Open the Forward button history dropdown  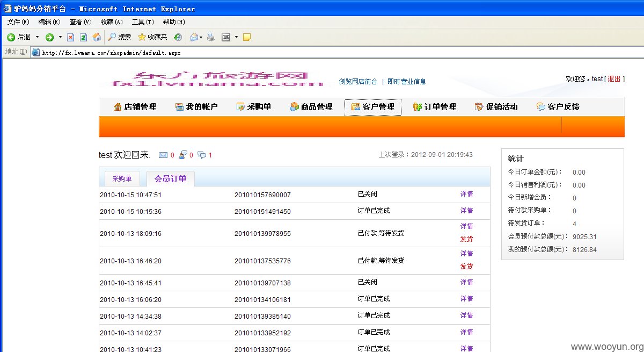pyautogui.click(x=60, y=37)
